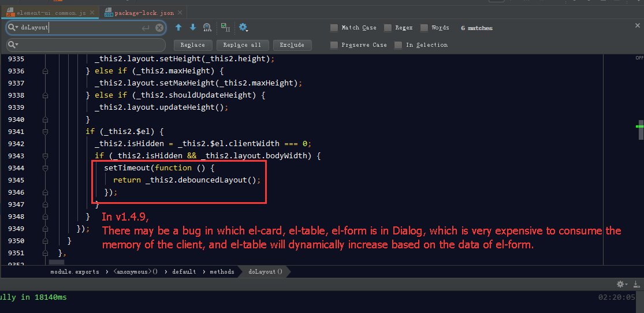
Task: Click the JS file icon on first tab
Action: tap(10, 13)
